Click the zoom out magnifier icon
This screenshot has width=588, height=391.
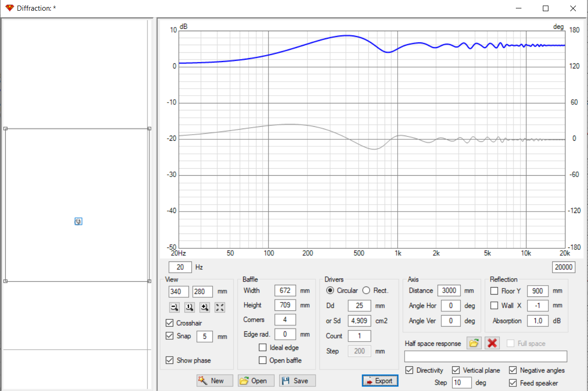(174, 307)
